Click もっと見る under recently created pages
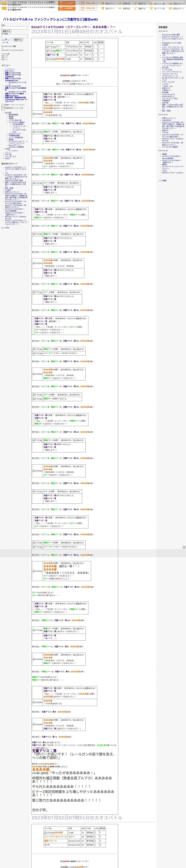The image size is (186, 868). [x=5, y=228]
